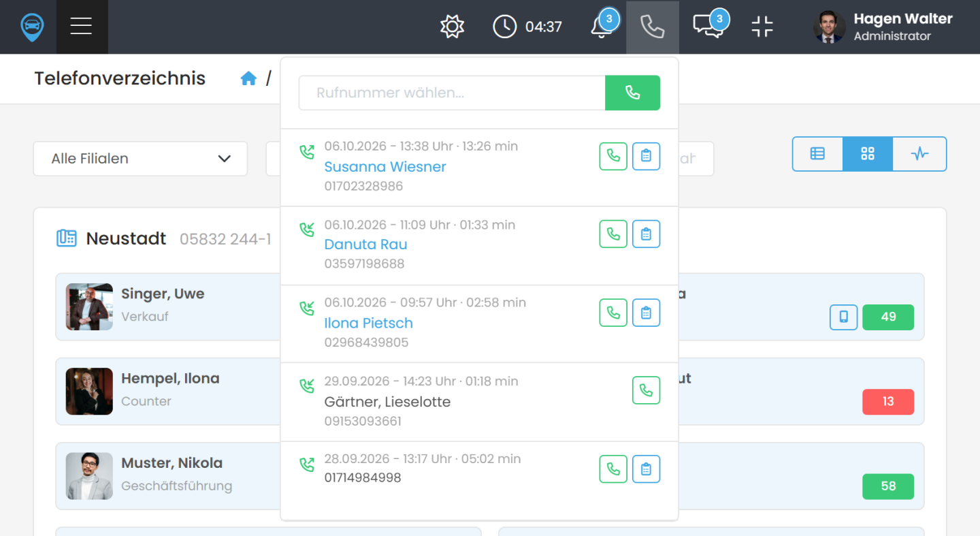The image size is (980, 536).
Task: Click green extension badge 49
Action: point(888,317)
